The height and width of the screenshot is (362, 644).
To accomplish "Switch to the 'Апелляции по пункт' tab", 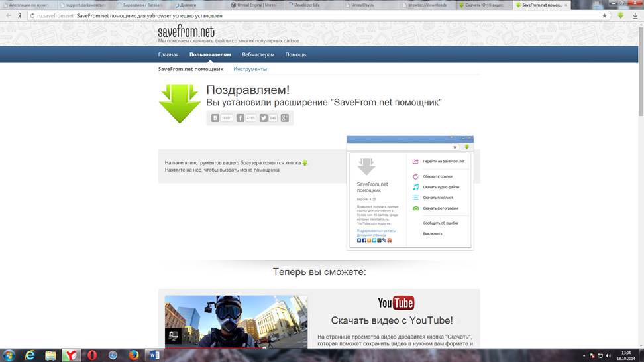I will pos(28,5).
